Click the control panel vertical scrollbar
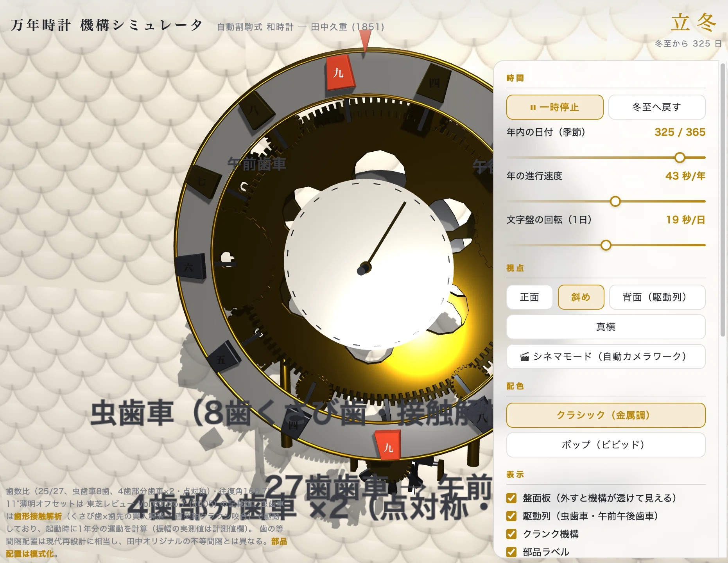 (723, 199)
